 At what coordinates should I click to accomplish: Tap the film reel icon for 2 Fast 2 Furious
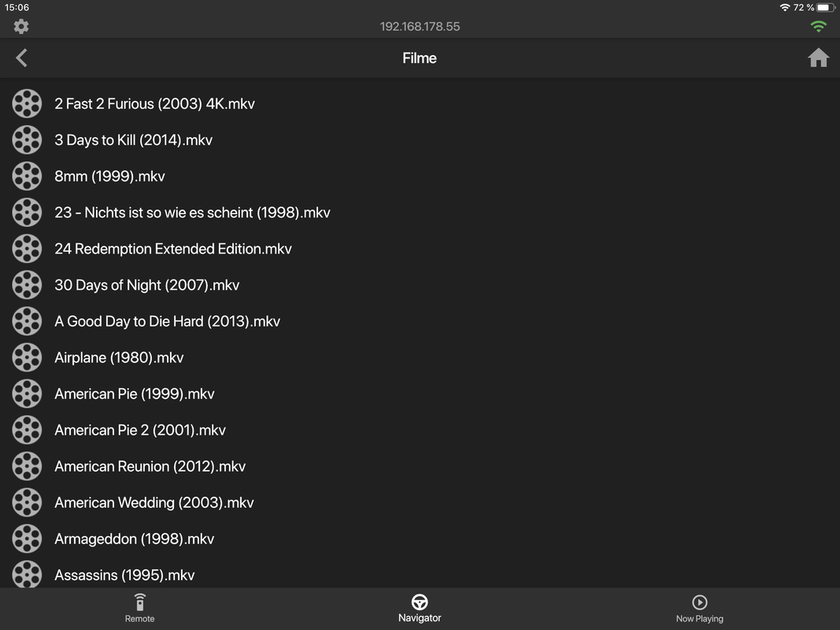(27, 103)
